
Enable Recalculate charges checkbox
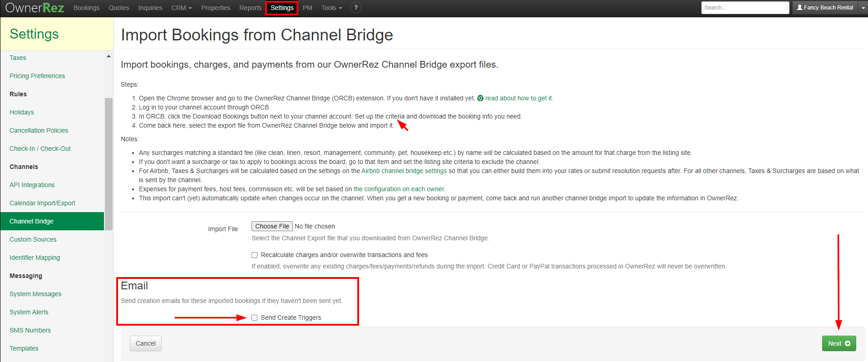[x=255, y=255]
